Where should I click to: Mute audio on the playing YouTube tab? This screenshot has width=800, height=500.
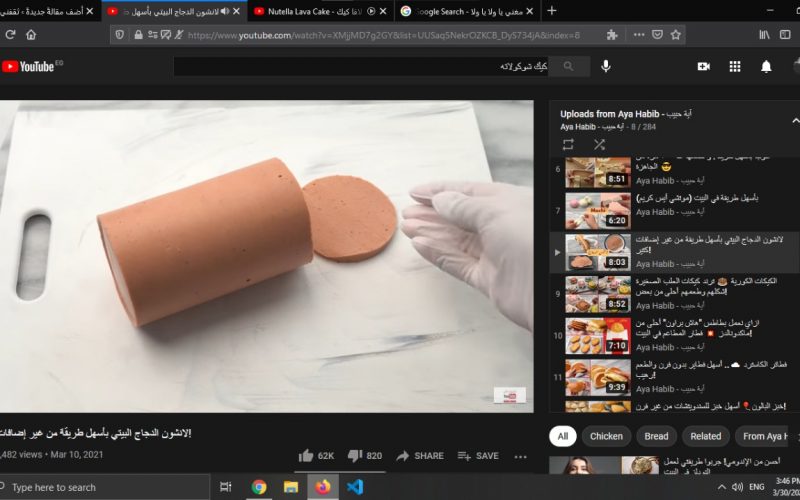pyautogui.click(x=224, y=11)
